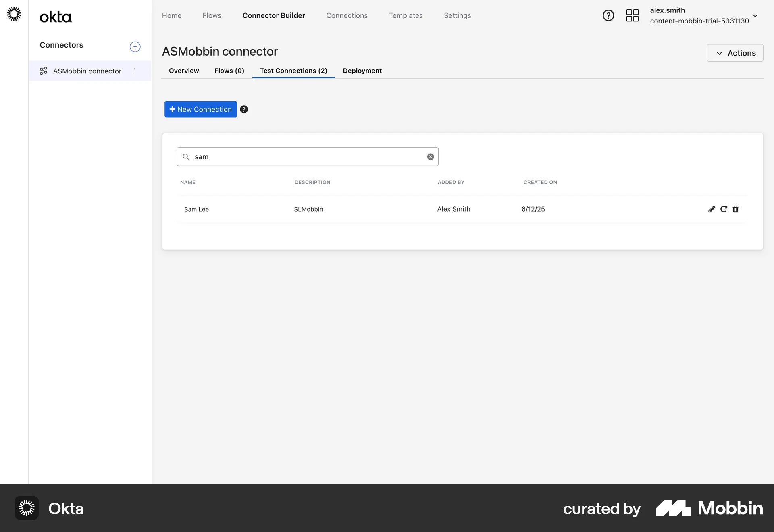Screen dimensions: 774x532
Task: Delete the Sam Lee connection
Action: 736,209
